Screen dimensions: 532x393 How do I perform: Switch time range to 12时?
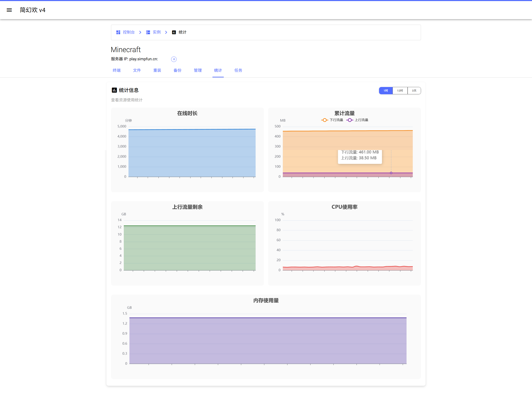[400, 91]
